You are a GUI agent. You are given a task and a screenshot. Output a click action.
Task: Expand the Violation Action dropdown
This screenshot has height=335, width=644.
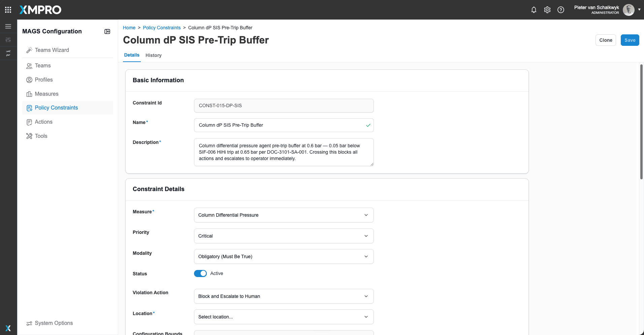(284, 296)
